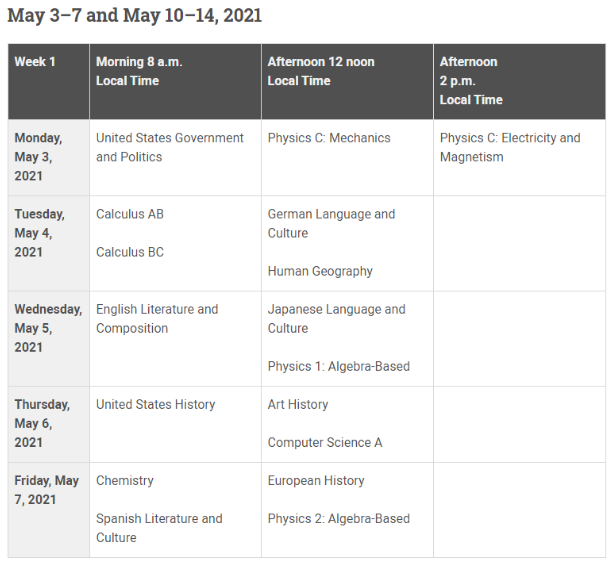The height and width of the screenshot is (564, 612).
Task: Select English Literature and Composition
Action: tap(157, 318)
